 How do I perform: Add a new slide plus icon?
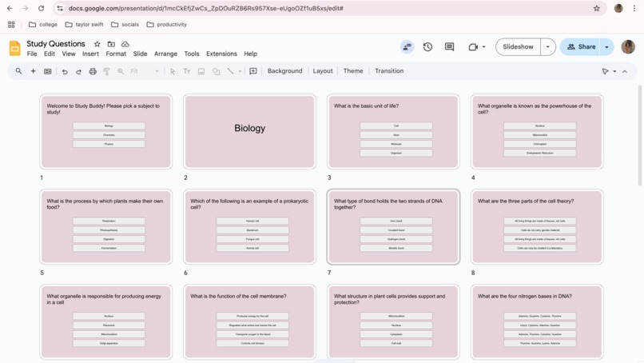33,71
